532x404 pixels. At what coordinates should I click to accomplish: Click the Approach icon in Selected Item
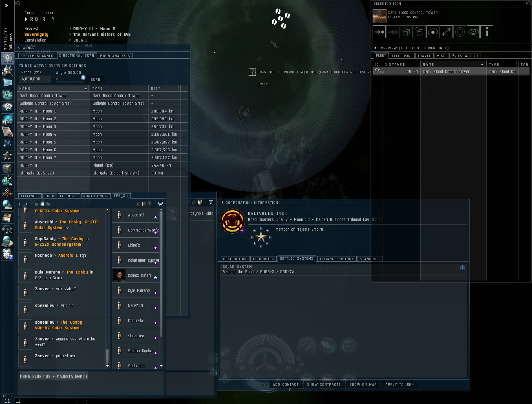379,32
